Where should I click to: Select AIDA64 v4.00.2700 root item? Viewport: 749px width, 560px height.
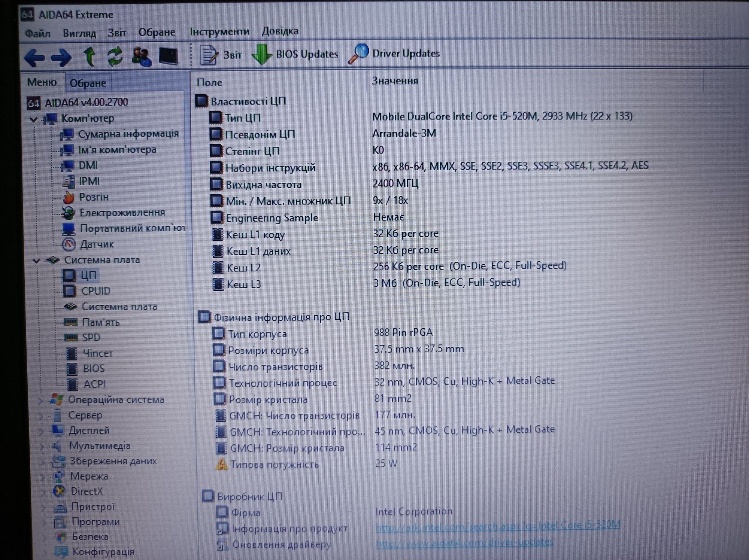78,102
